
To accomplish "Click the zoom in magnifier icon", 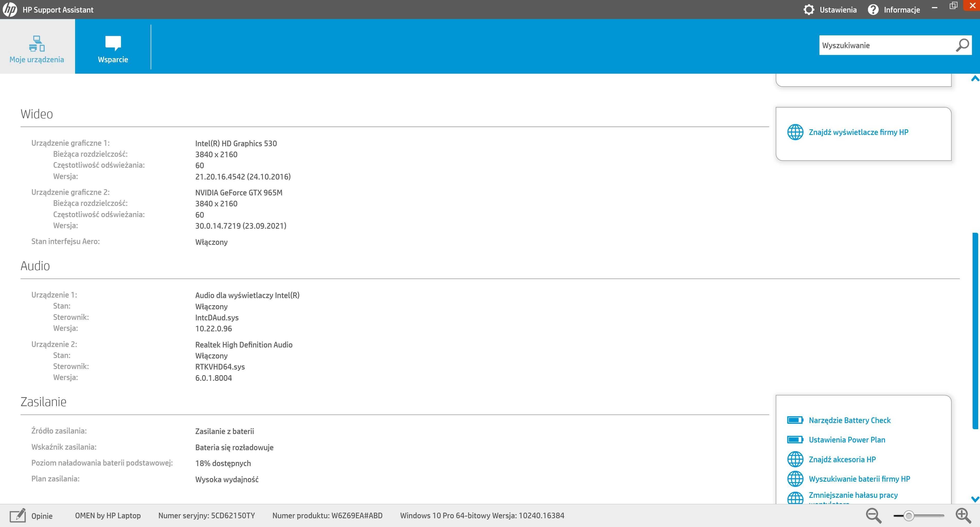I will 964,515.
